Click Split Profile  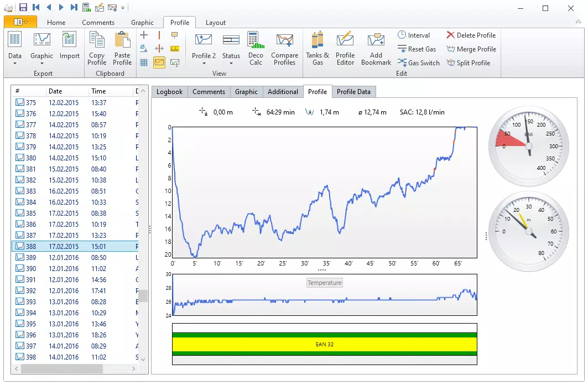468,63
